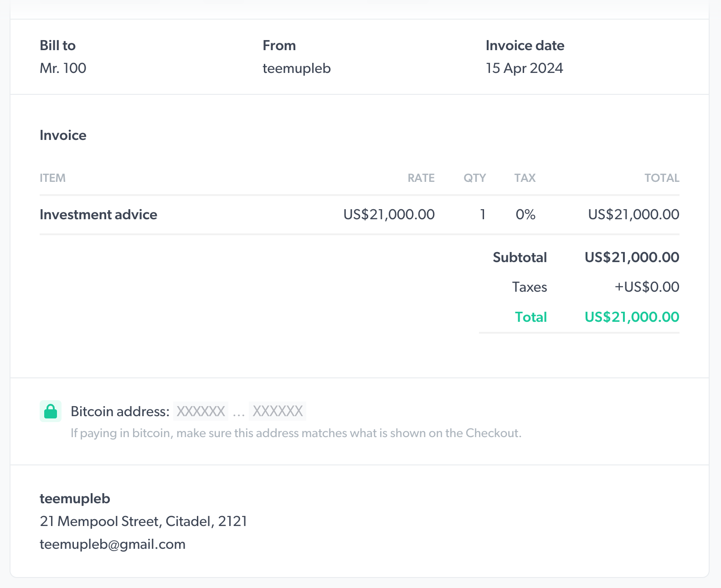Click the Bill to name Mr. 100
This screenshot has height=588, width=721.
tap(63, 68)
